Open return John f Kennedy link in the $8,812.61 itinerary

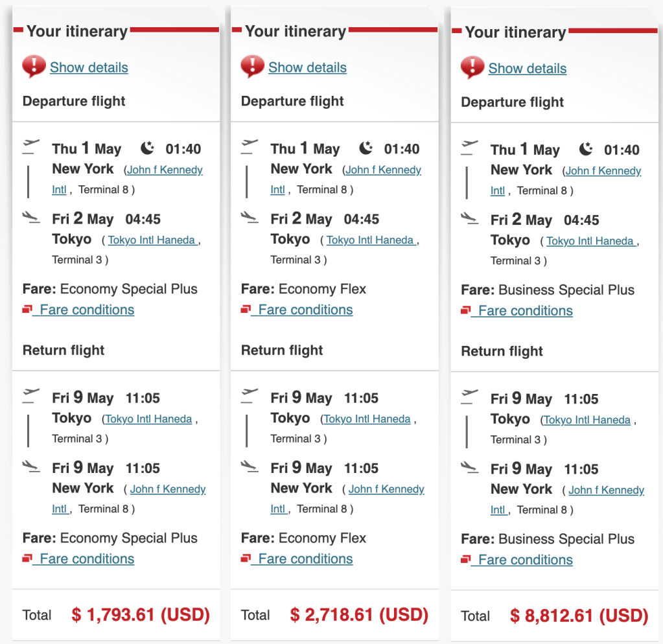click(x=606, y=490)
